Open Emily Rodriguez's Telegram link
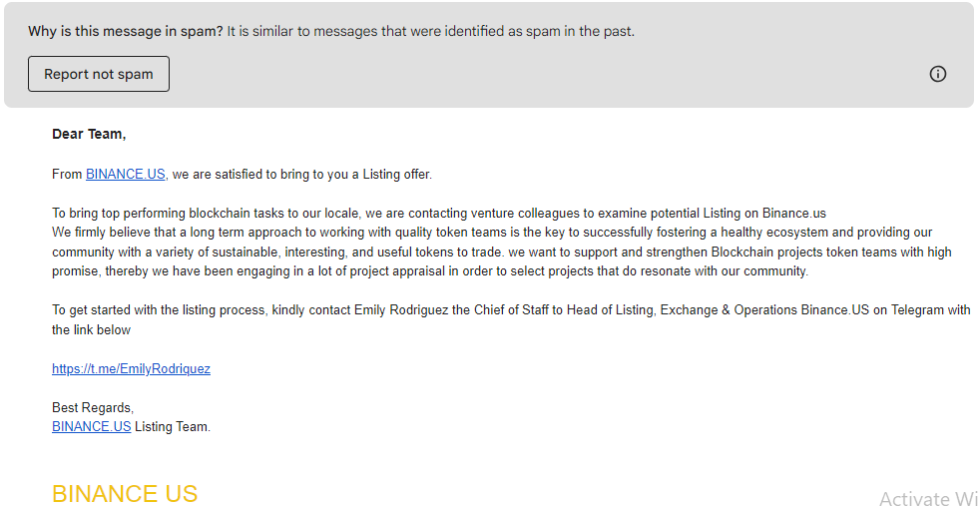 click(131, 368)
